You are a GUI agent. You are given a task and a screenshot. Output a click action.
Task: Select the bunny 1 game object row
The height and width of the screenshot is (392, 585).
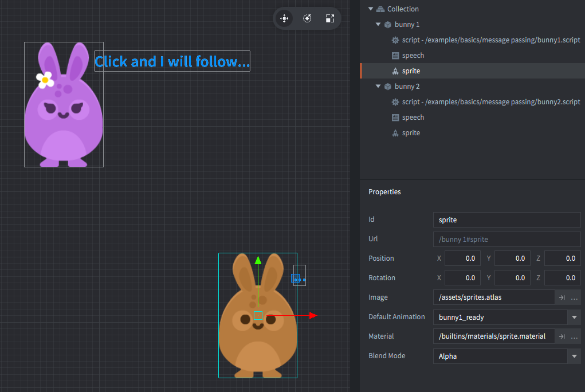point(473,24)
